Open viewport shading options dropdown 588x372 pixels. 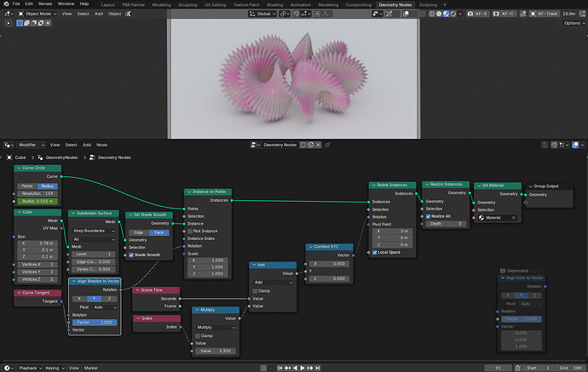(460, 14)
